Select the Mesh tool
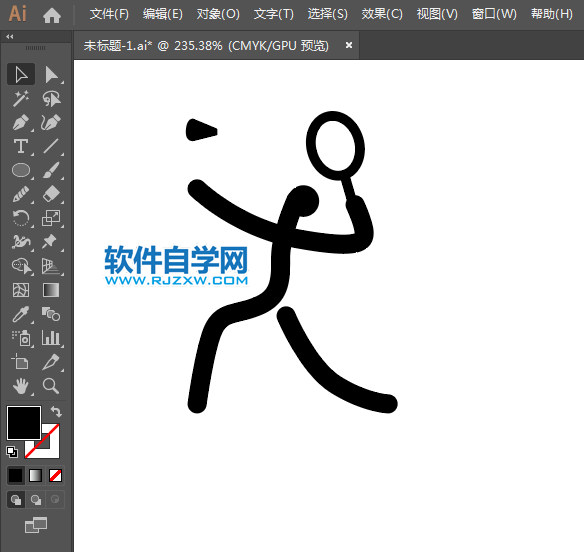The width and height of the screenshot is (584, 552). [x=21, y=290]
